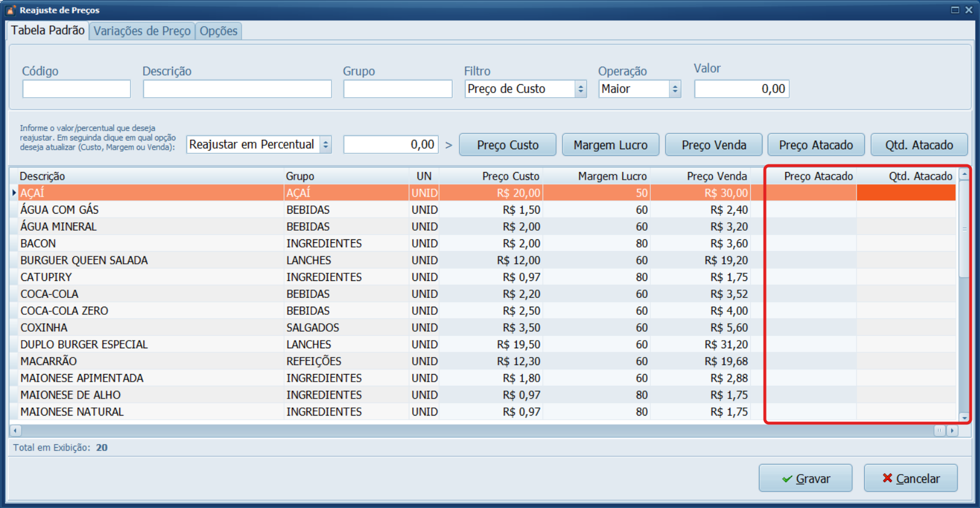
Task: Click the Gravar button to save
Action: (x=805, y=478)
